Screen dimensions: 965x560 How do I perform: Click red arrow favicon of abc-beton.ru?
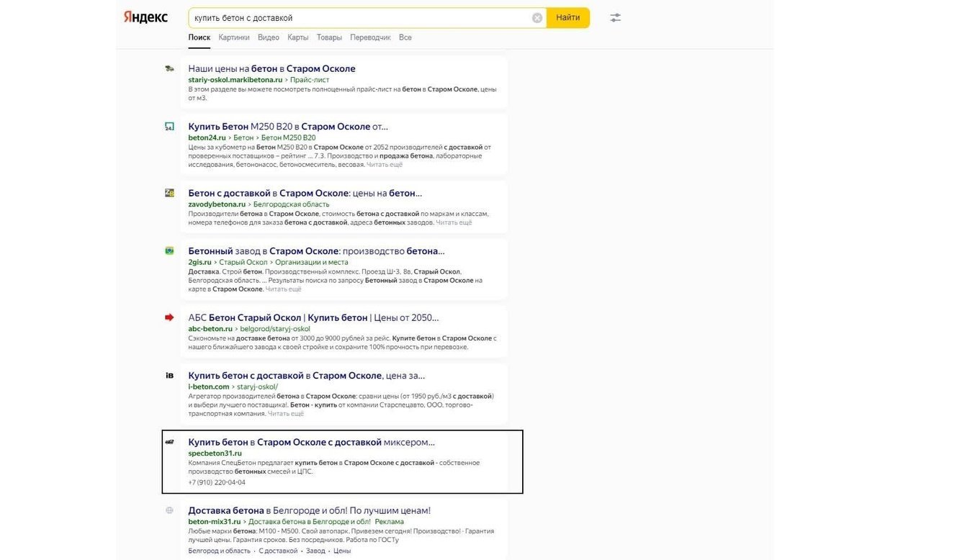point(169,317)
